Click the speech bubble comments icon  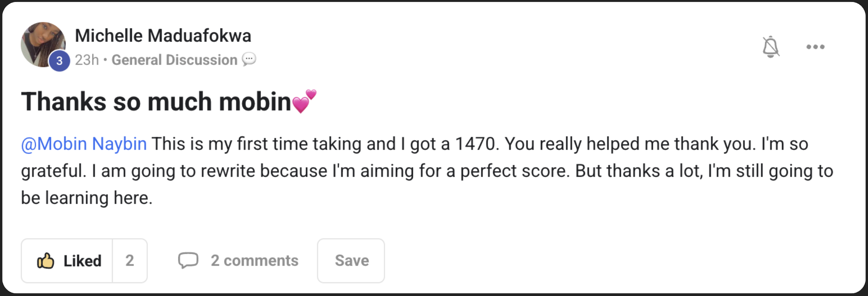pyautogui.click(x=188, y=260)
